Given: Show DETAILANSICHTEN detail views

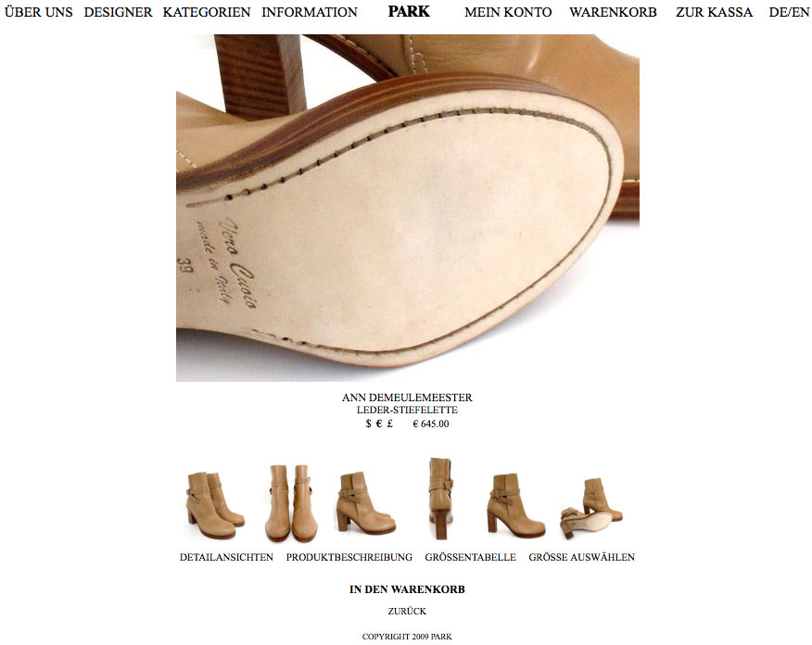Looking at the screenshot, I should pos(226,557).
